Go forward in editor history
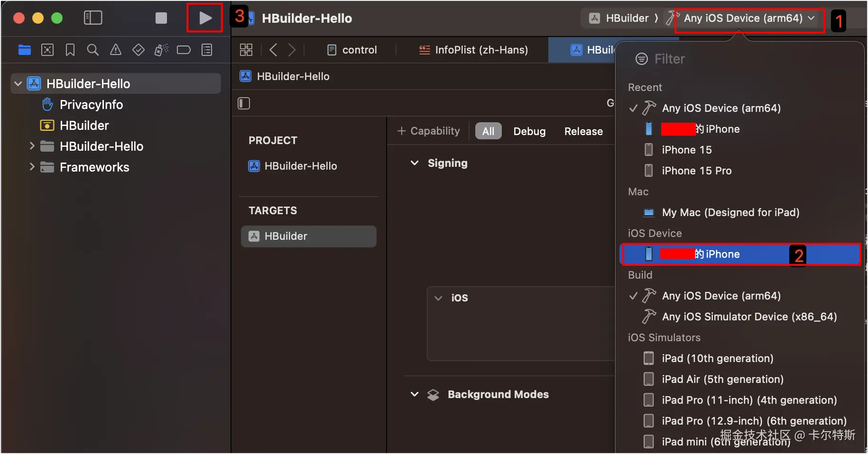 click(292, 50)
